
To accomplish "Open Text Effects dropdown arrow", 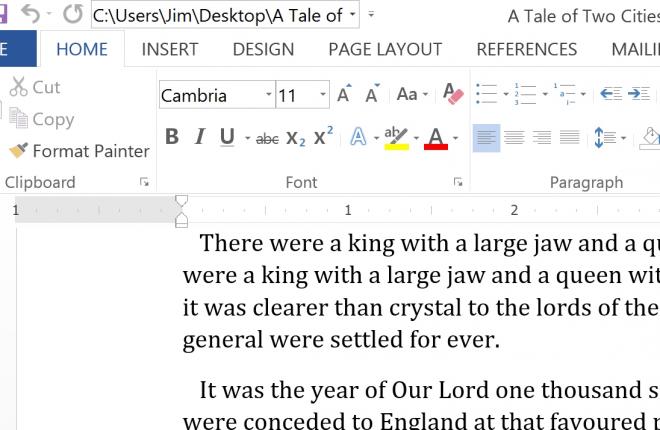I will (x=376, y=138).
